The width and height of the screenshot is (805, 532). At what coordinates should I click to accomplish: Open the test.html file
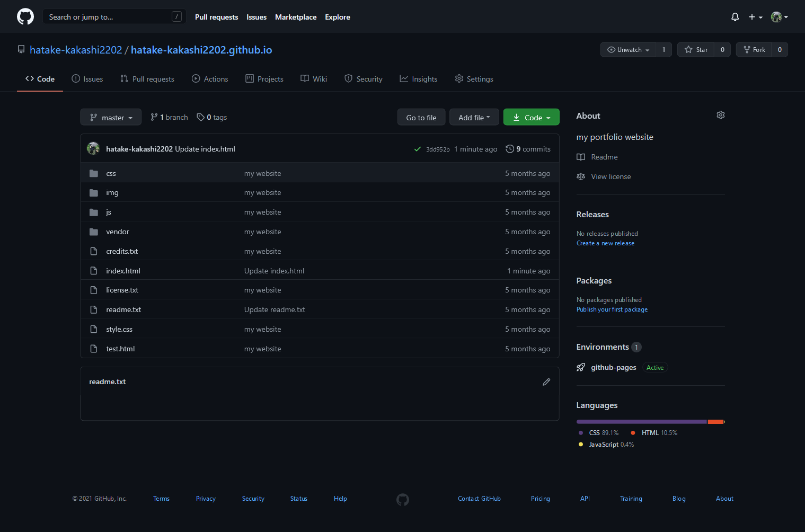pyautogui.click(x=120, y=349)
